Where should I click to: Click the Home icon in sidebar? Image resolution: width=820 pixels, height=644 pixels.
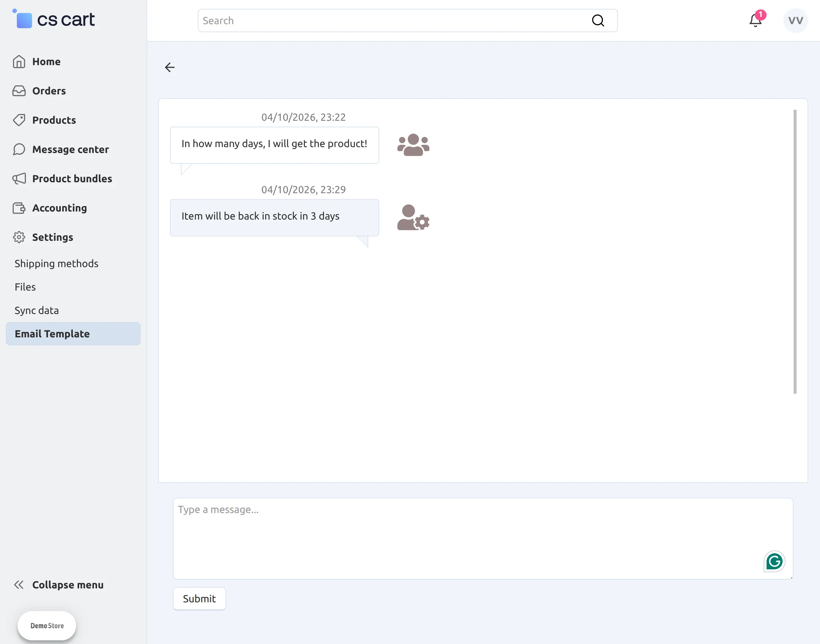pos(19,61)
